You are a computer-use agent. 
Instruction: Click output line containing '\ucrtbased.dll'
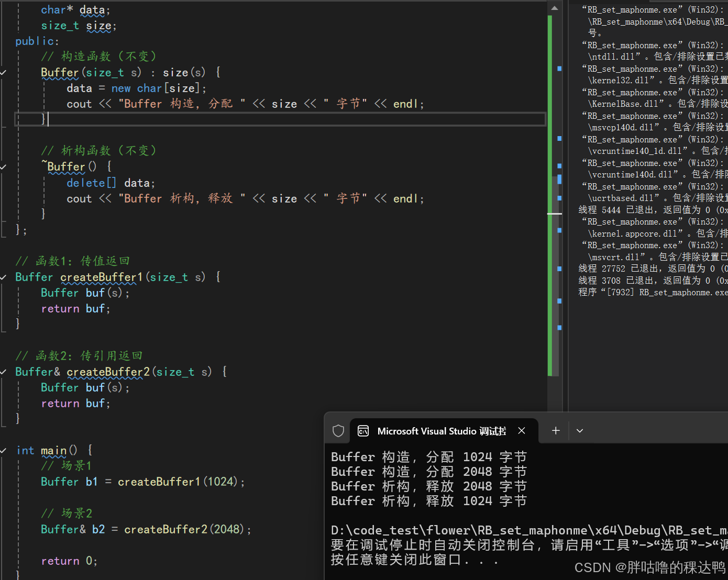(658, 198)
